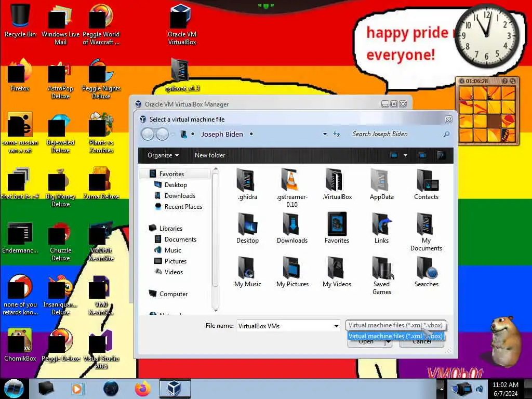Expand the arrow after Joseph Biden breadcrumb

251,134
